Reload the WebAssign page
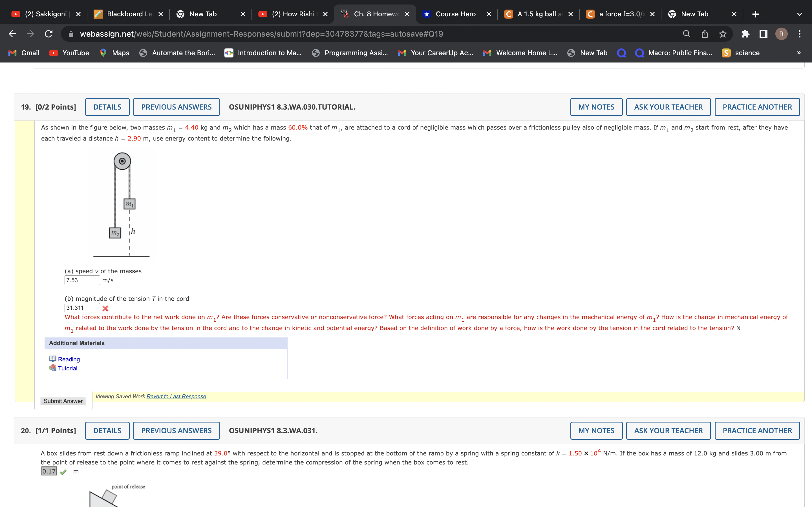 48,34
